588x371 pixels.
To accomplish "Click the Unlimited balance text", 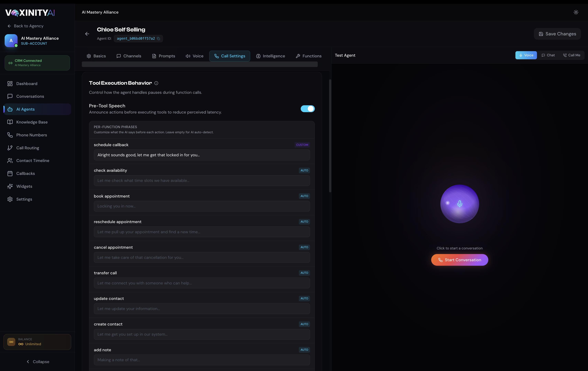I will pos(33,344).
